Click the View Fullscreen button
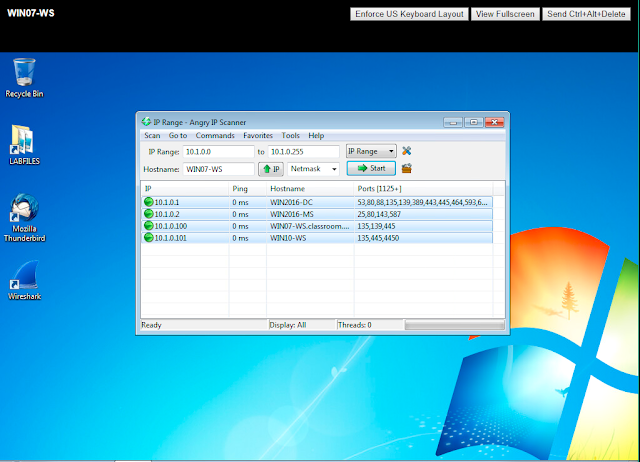The width and height of the screenshot is (640, 462). pyautogui.click(x=505, y=14)
